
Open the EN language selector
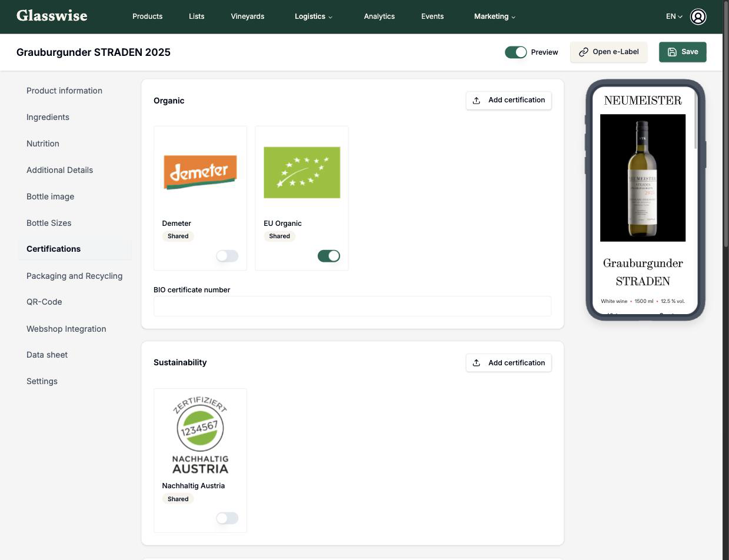click(674, 16)
